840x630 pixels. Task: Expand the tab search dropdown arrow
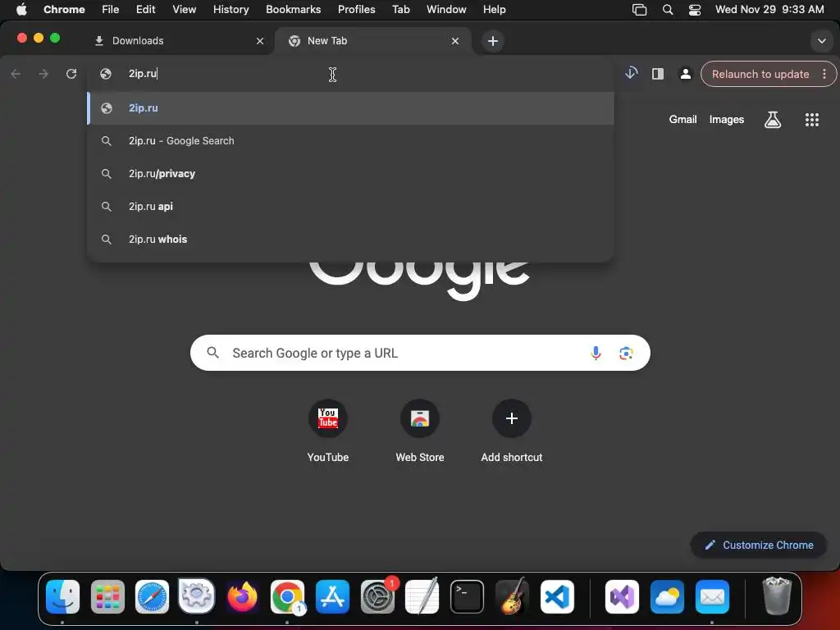(821, 41)
